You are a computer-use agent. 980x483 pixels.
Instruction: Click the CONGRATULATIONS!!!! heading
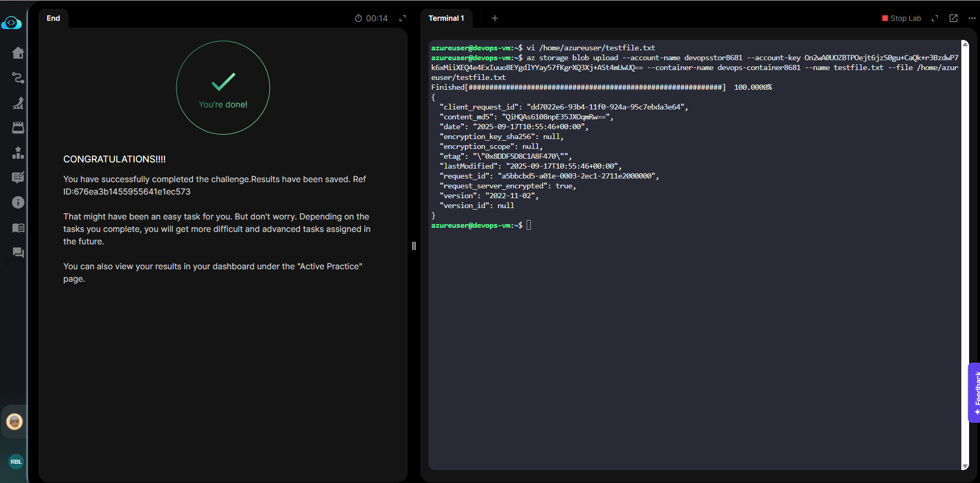pyautogui.click(x=115, y=159)
